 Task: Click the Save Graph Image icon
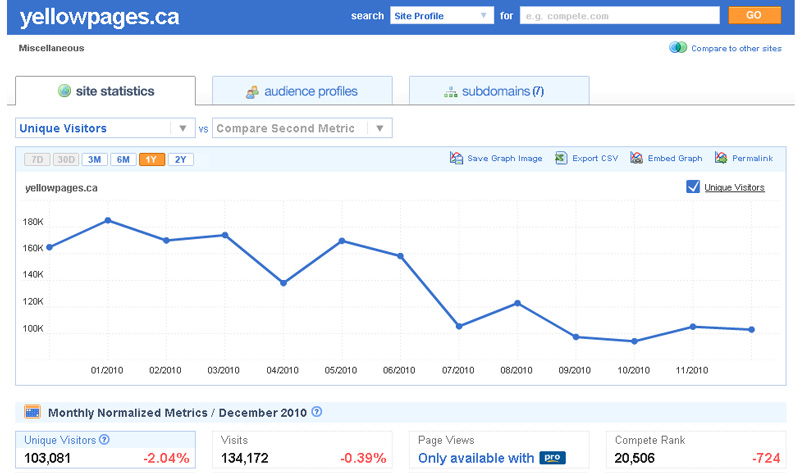[x=456, y=158]
